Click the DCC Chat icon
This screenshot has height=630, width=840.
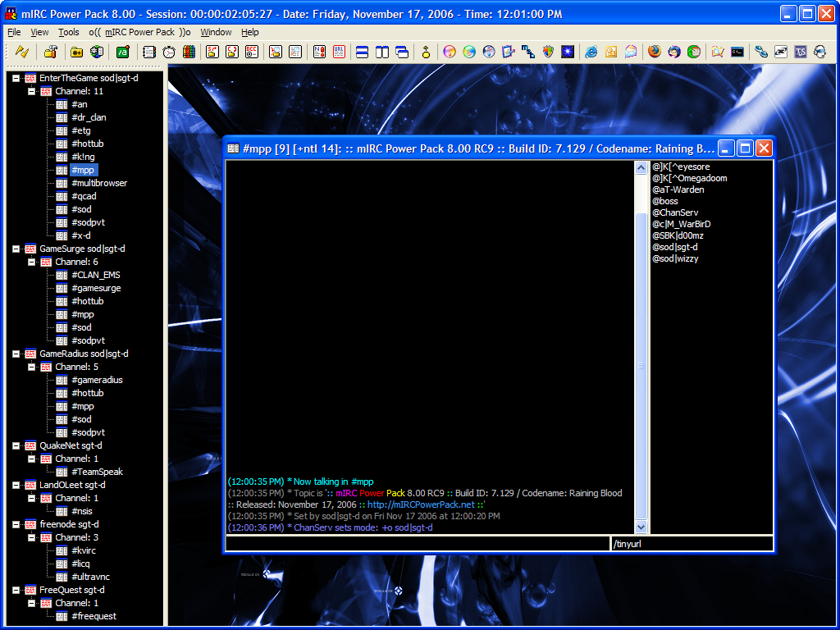[232, 52]
